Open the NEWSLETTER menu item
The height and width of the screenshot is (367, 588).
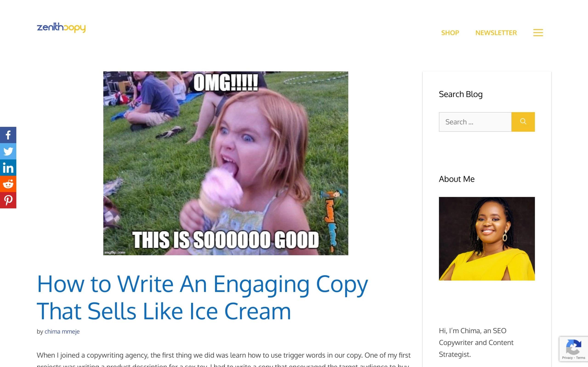click(x=496, y=33)
